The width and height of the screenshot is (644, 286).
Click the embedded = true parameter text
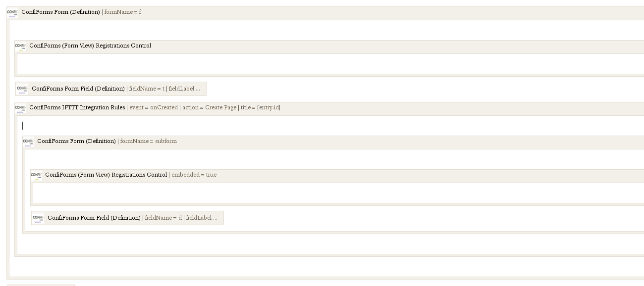point(194,175)
